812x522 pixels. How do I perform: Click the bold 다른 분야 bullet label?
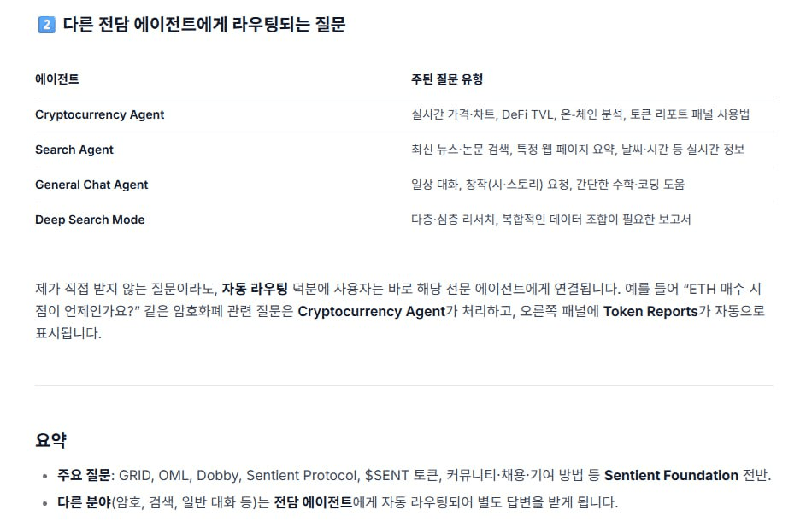pyautogui.click(x=84, y=502)
